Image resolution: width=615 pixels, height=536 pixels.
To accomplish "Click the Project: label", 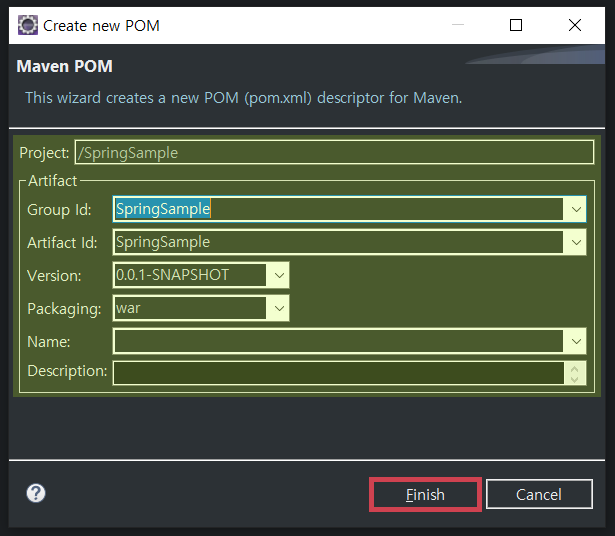I will [44, 153].
